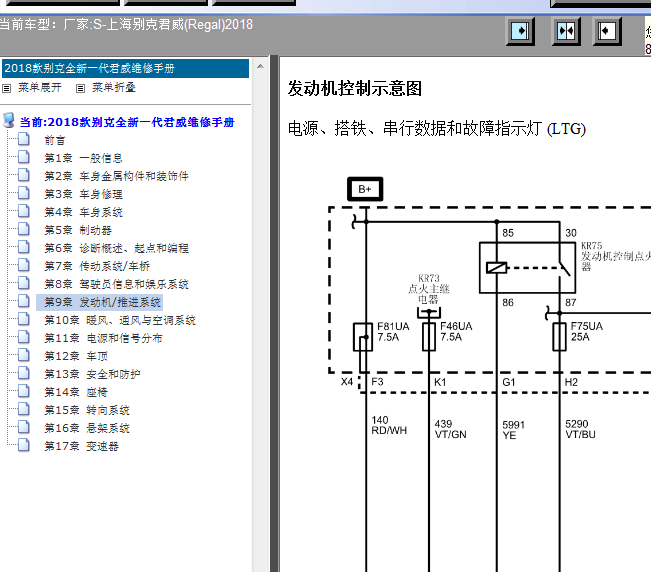Open 第10章 暖风、通风与空调系统
The width and height of the screenshot is (651, 572).
click(x=120, y=320)
